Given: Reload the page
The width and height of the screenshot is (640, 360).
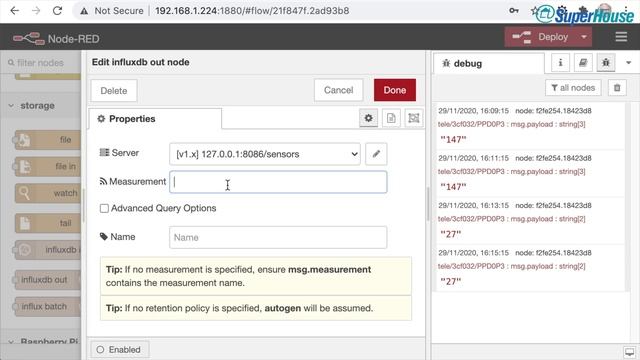Looking at the screenshot, I should click(x=58, y=11).
